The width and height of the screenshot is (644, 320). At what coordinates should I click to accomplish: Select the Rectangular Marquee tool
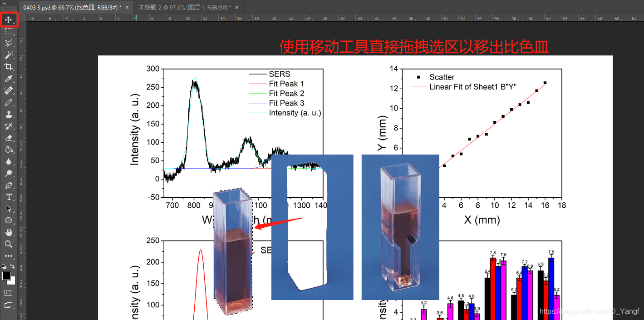pos(9,31)
